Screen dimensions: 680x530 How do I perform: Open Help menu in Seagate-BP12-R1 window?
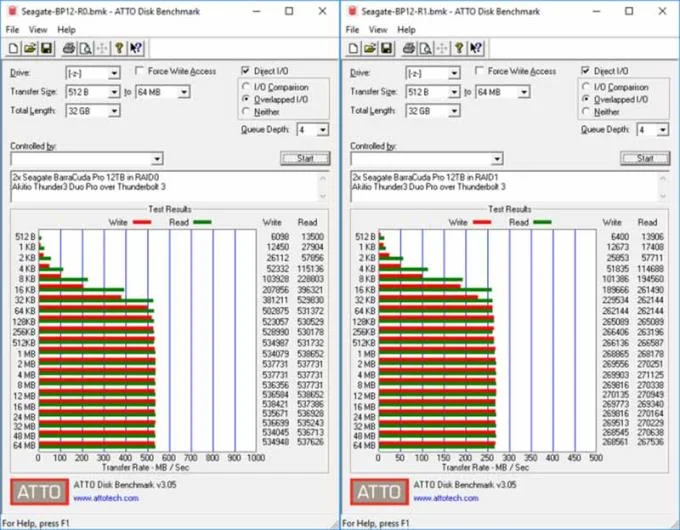[406, 29]
